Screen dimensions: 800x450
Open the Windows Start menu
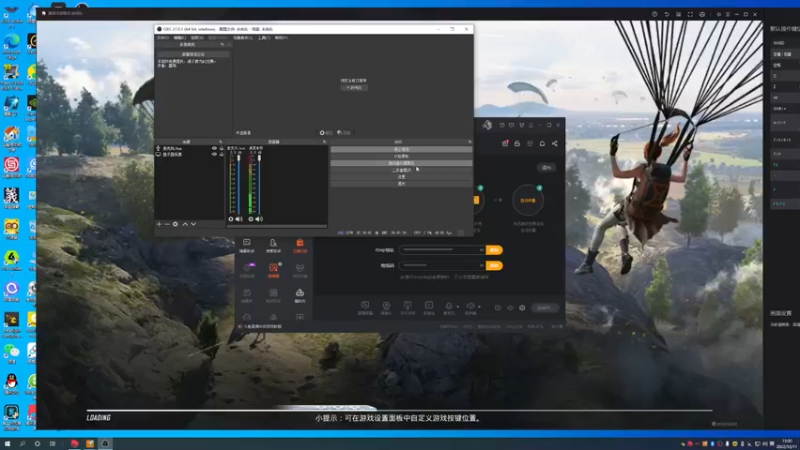pyautogui.click(x=7, y=444)
